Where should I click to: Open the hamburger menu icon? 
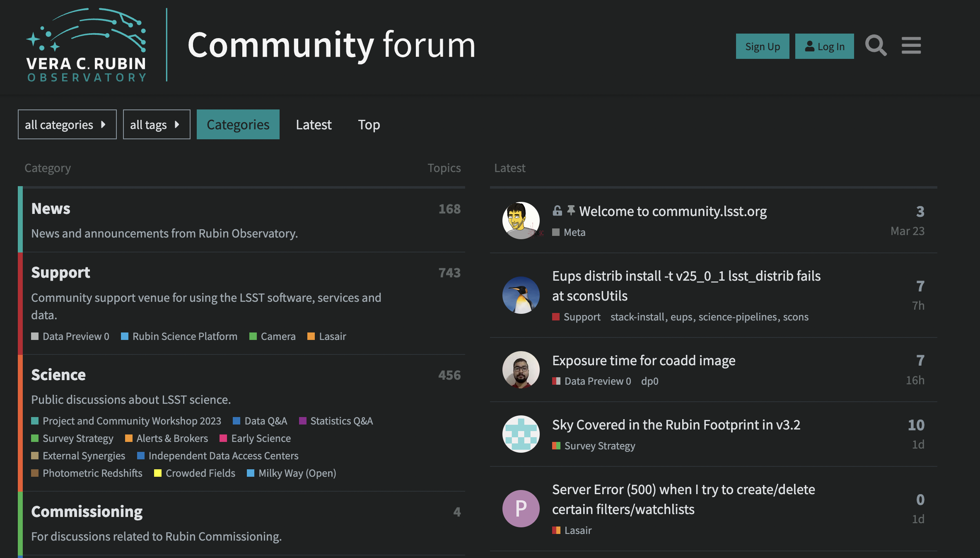911,46
